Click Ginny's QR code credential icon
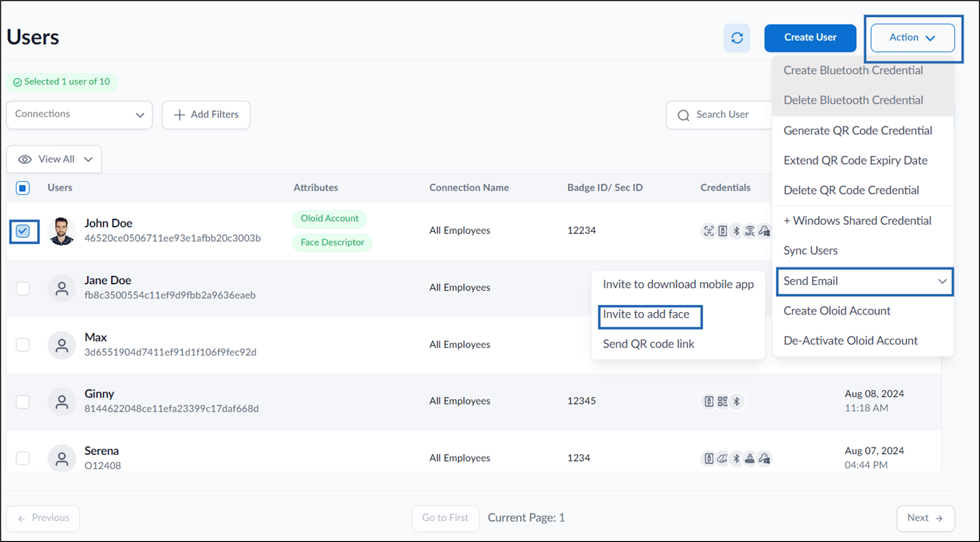This screenshot has width=980, height=542. [x=722, y=402]
